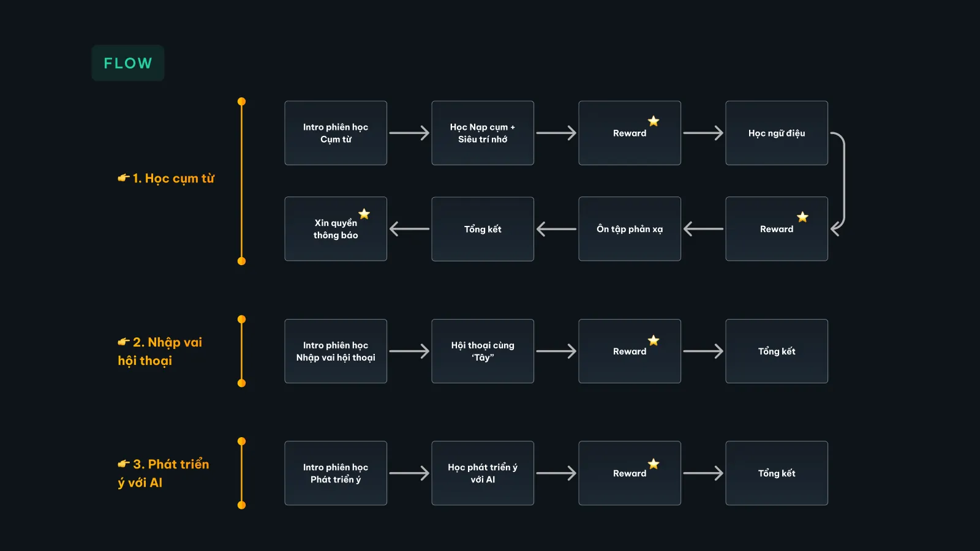Click the arrow from 'Tổng kết' to 'Xin quyền thông báo'
Screen dimensions: 980x551
click(x=409, y=229)
